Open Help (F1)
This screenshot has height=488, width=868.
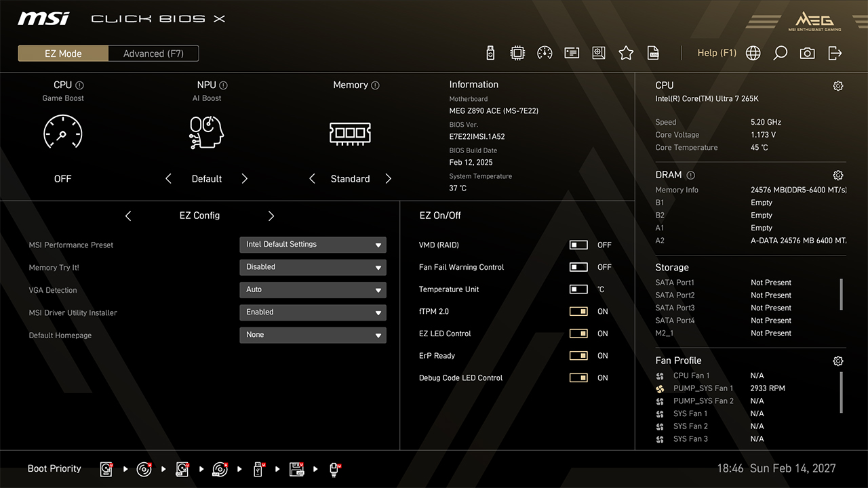[717, 53]
